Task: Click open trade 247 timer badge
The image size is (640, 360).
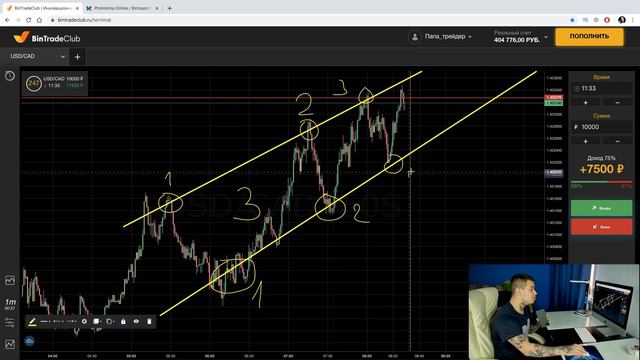Action: (33, 83)
